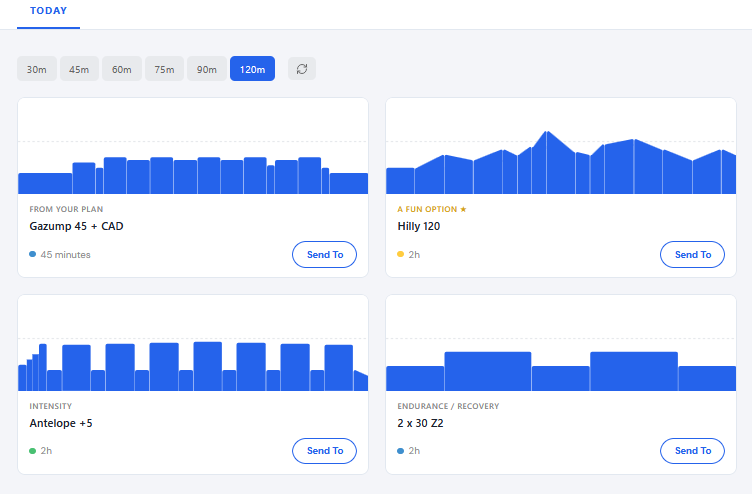Select the 30m duration filter
The height and width of the screenshot is (494, 752).
[x=37, y=69]
